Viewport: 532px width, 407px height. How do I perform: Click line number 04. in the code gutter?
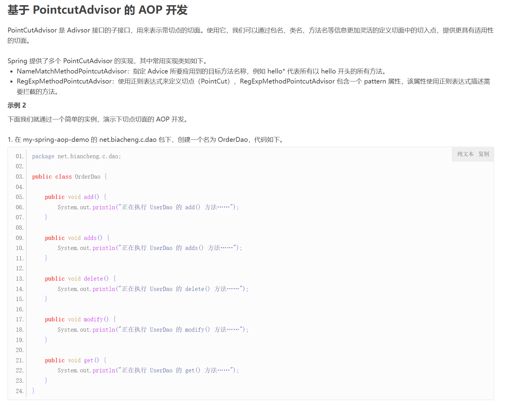tap(19, 187)
